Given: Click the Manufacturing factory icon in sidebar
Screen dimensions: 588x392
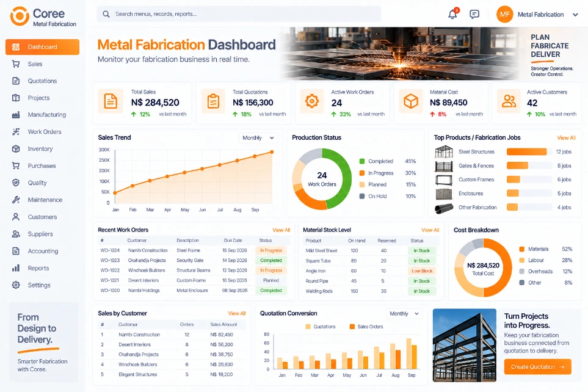Looking at the screenshot, I should point(16,115).
